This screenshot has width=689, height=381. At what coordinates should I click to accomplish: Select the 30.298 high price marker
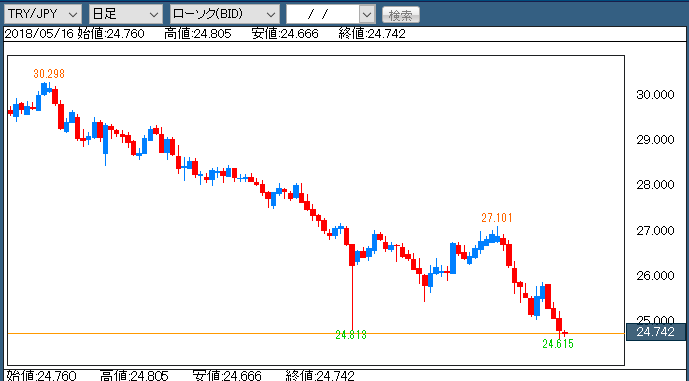(x=49, y=74)
